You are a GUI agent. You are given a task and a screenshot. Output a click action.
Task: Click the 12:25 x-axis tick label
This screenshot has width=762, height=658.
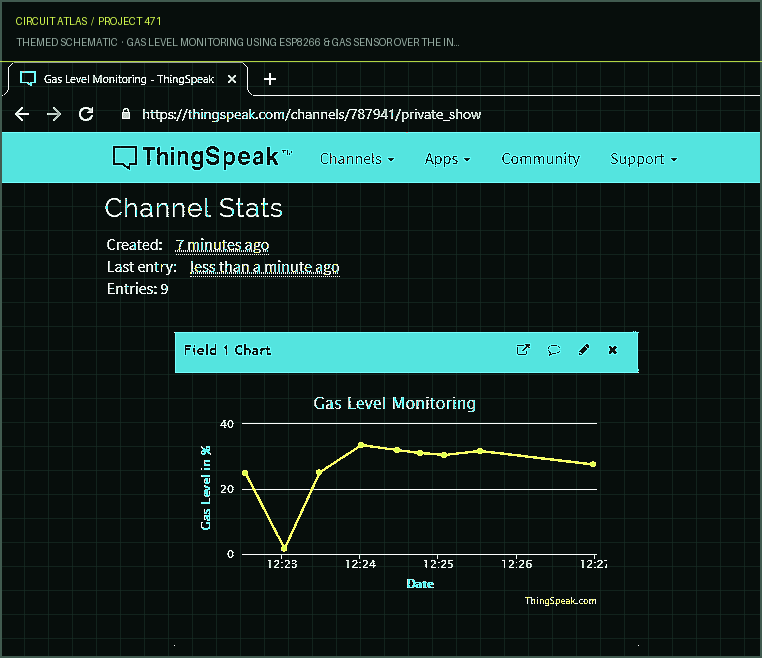point(438,564)
